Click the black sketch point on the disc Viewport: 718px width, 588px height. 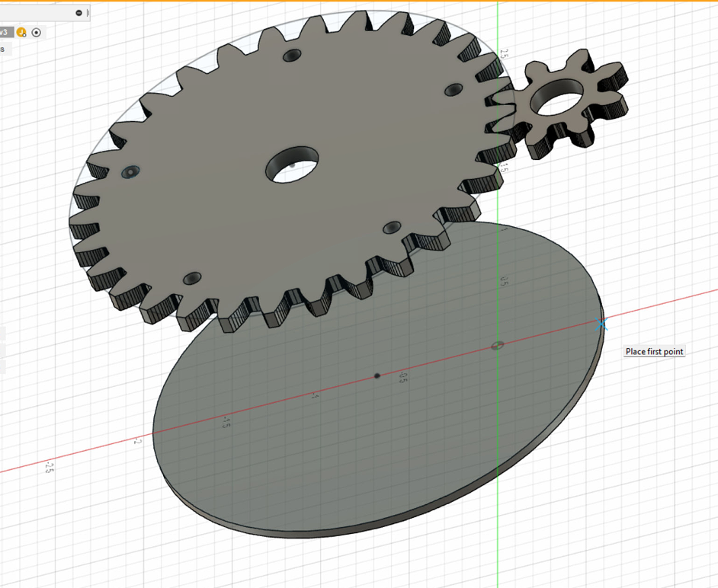pyautogui.click(x=377, y=375)
